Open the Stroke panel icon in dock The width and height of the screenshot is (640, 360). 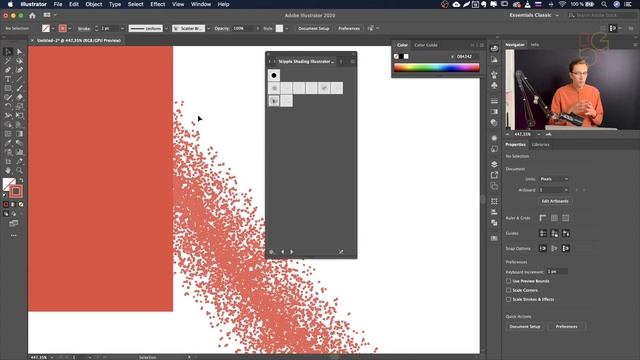(494, 101)
